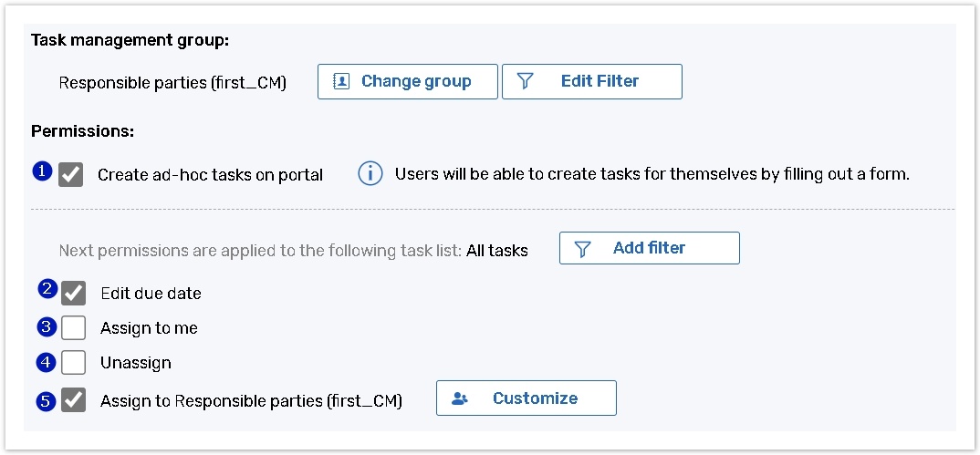Screen dimensions: 980x455
Task: Click the All tasks list text
Action: pyautogui.click(x=496, y=250)
